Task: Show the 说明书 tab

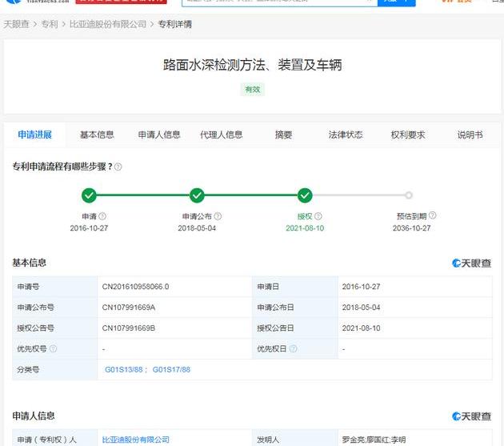Action: coord(470,135)
